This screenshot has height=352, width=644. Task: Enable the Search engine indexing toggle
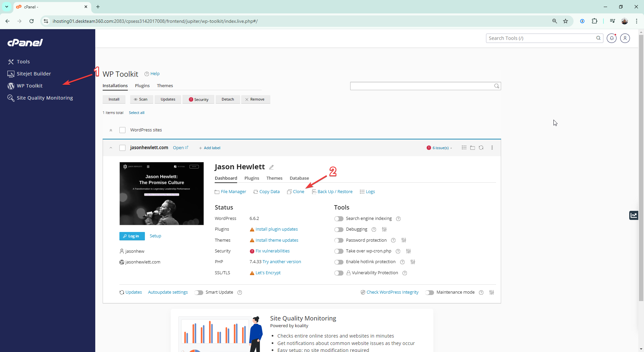click(339, 219)
